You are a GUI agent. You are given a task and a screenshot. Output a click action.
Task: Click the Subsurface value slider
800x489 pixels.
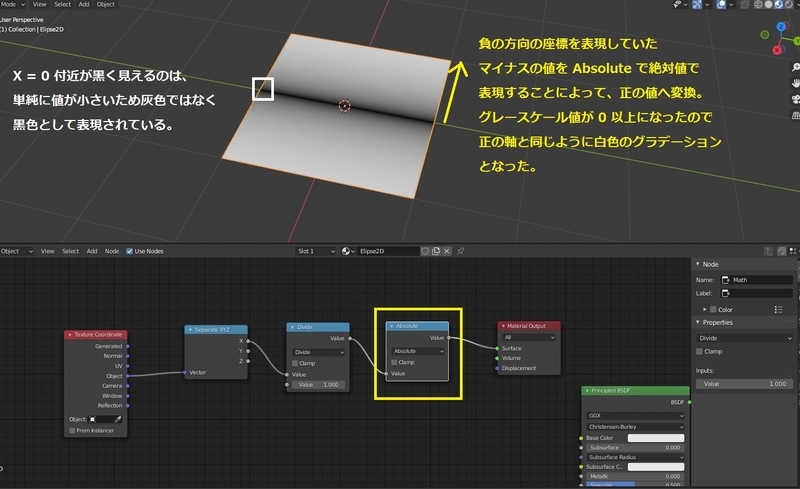(635, 448)
